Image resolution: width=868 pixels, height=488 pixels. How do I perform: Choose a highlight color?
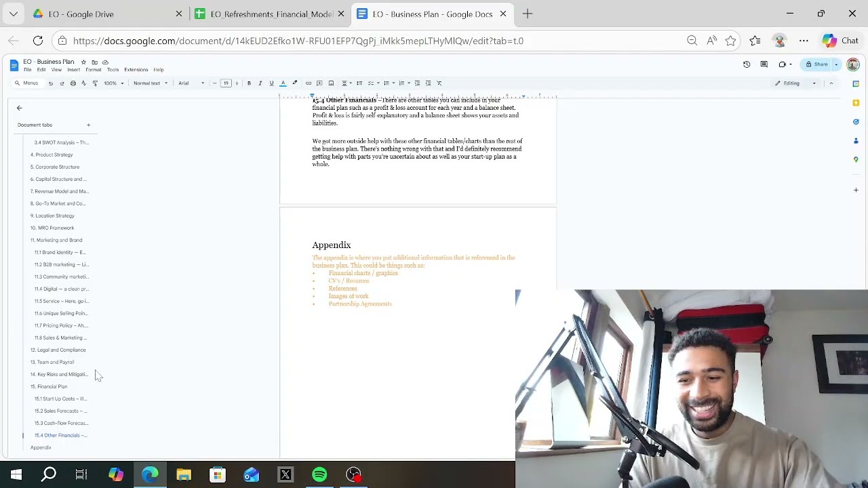click(x=294, y=83)
